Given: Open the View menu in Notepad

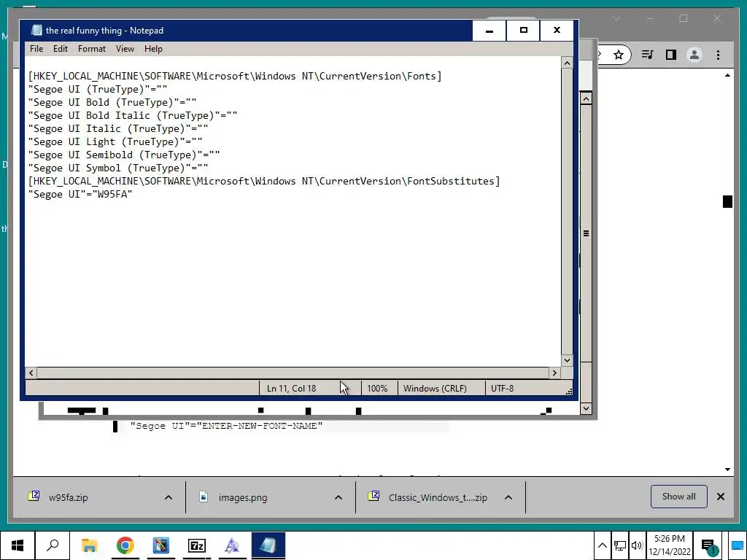Looking at the screenshot, I should [x=125, y=49].
